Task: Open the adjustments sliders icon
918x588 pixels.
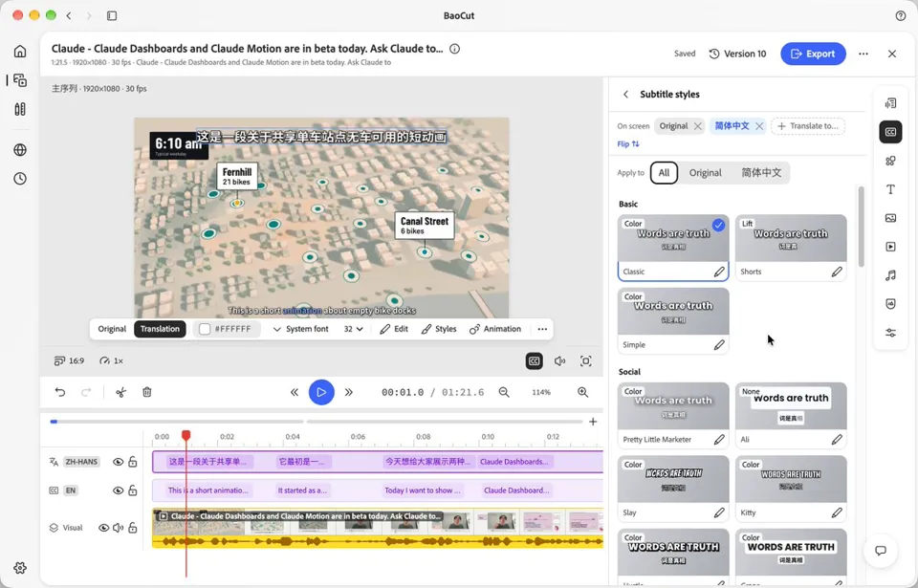Action: tap(890, 333)
